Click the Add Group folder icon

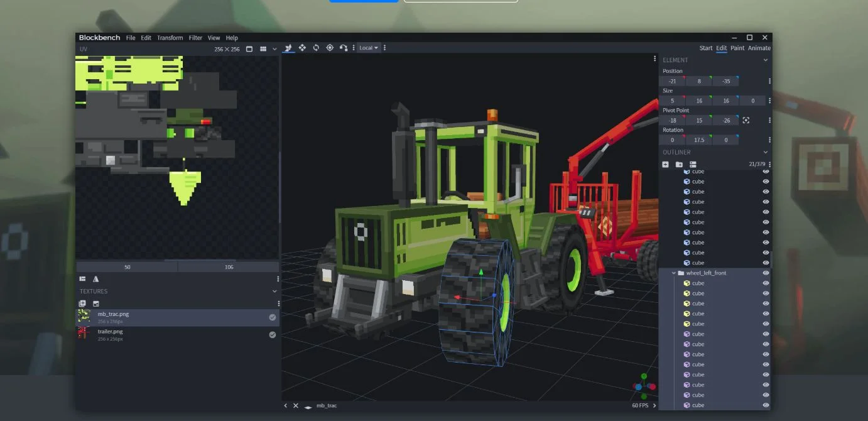(x=679, y=165)
